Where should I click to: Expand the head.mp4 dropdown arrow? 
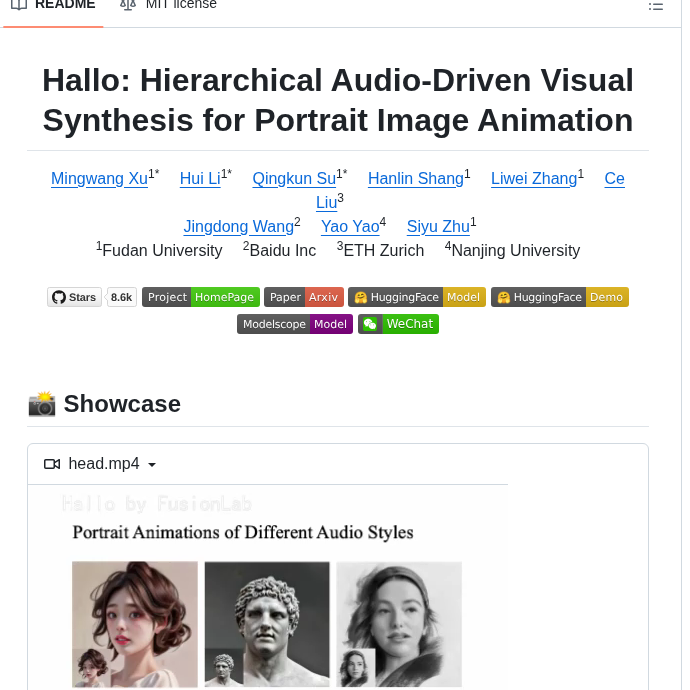click(152, 465)
